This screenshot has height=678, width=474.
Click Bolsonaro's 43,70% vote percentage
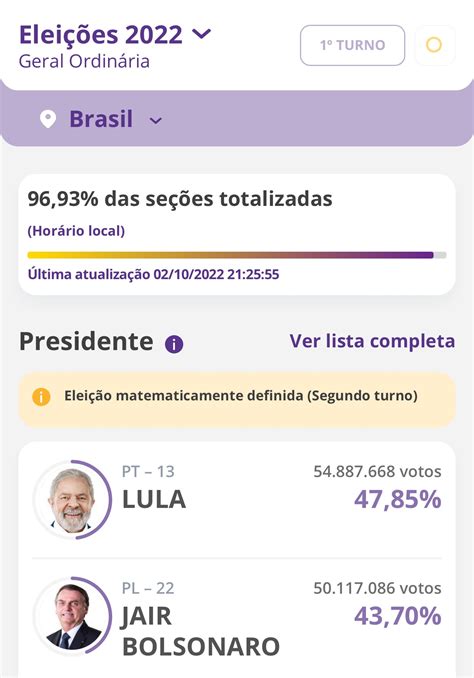397,616
